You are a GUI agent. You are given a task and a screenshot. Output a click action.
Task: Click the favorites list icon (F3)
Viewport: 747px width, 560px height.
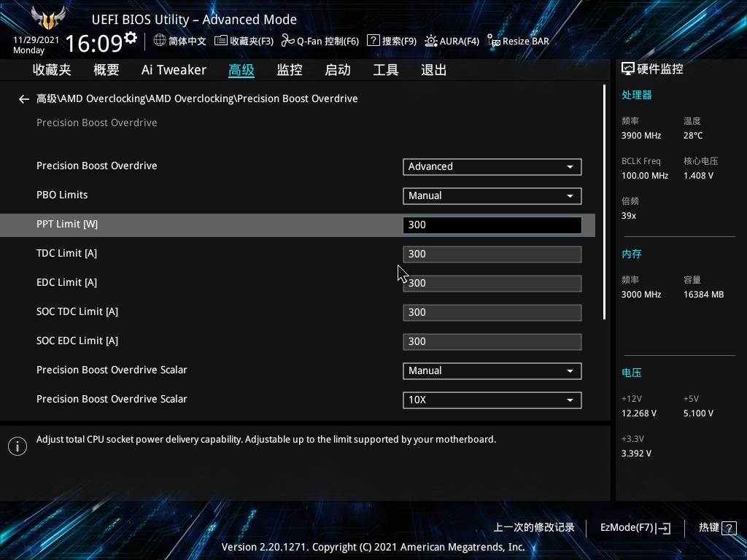220,41
